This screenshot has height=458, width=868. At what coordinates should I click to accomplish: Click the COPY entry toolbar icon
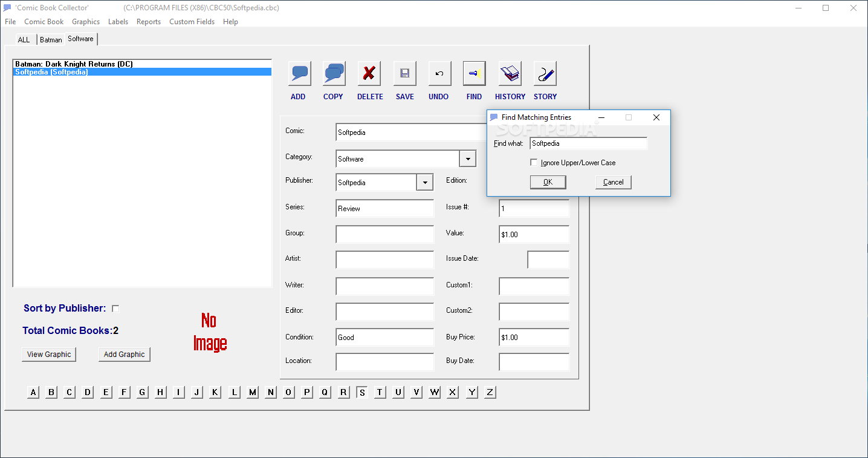pos(334,74)
